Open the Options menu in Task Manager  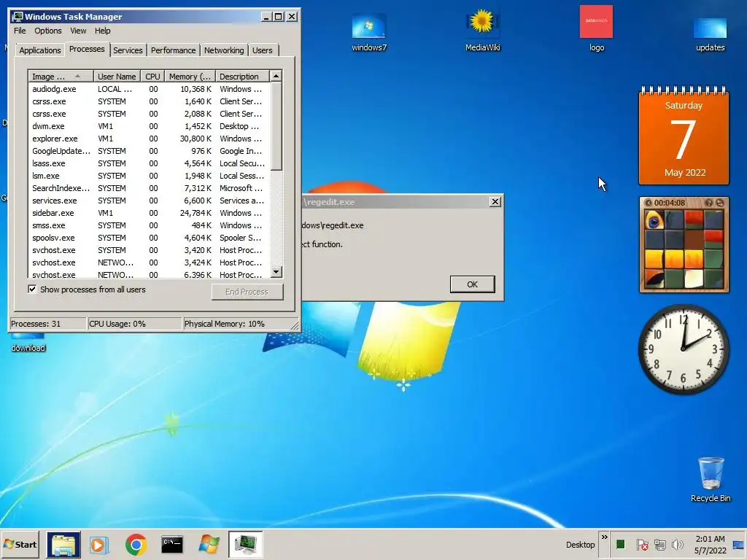(x=47, y=31)
